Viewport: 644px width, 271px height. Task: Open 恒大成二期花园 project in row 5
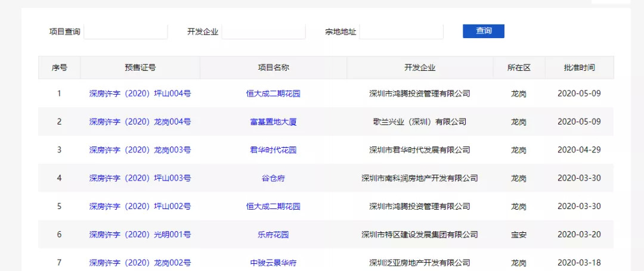[x=273, y=207]
